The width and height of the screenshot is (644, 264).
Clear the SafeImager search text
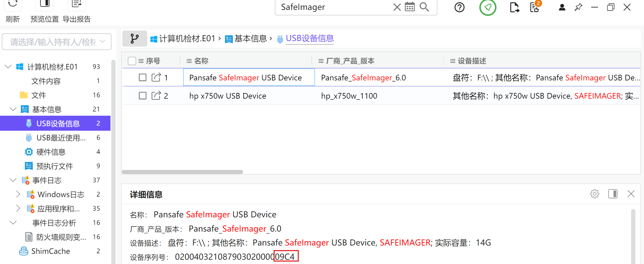point(397,7)
